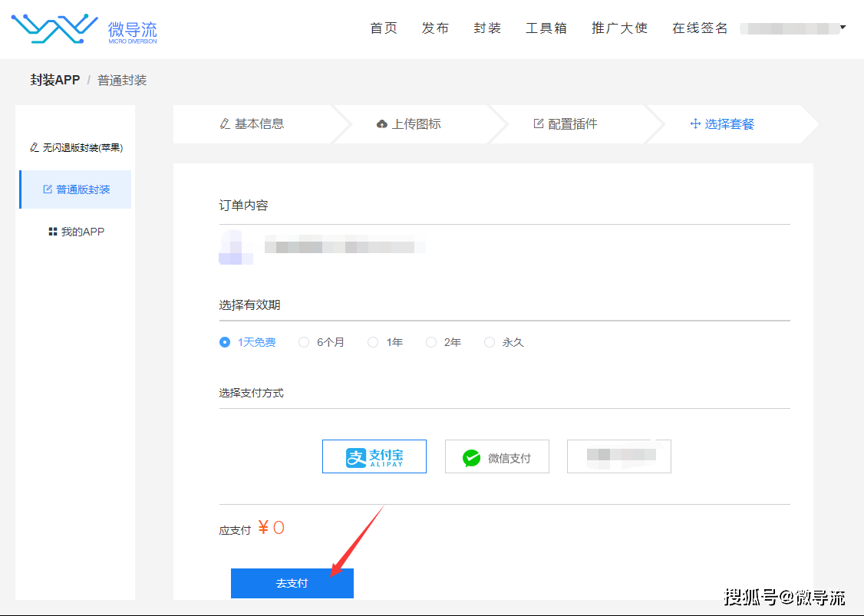This screenshot has height=616, width=864.
Task: Click the cloud upload icon beside 上传图标
Action: point(381,124)
